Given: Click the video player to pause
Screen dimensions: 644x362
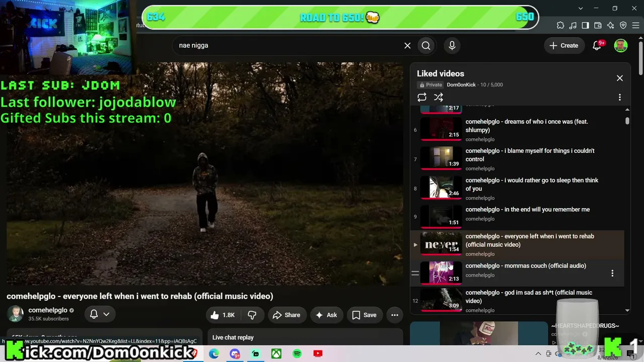Looking at the screenshot, I should coord(204,173).
